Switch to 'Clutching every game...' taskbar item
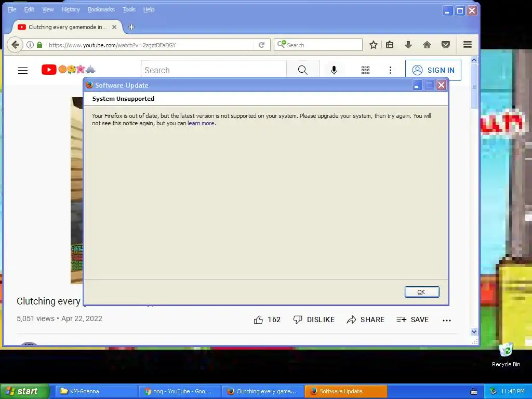 (x=262, y=391)
